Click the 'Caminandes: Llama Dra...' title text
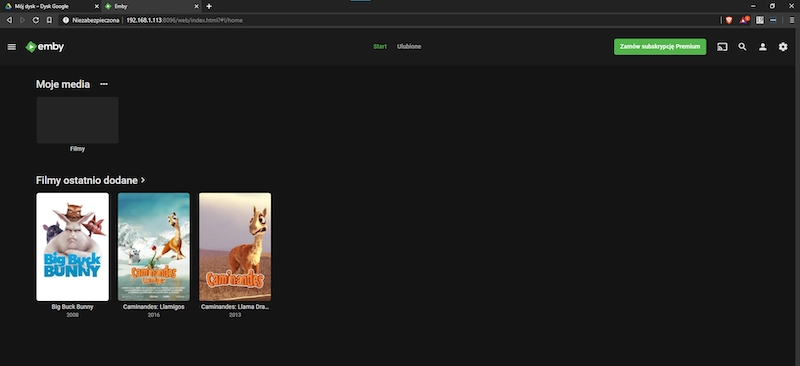This screenshot has width=800, height=366. 235,307
